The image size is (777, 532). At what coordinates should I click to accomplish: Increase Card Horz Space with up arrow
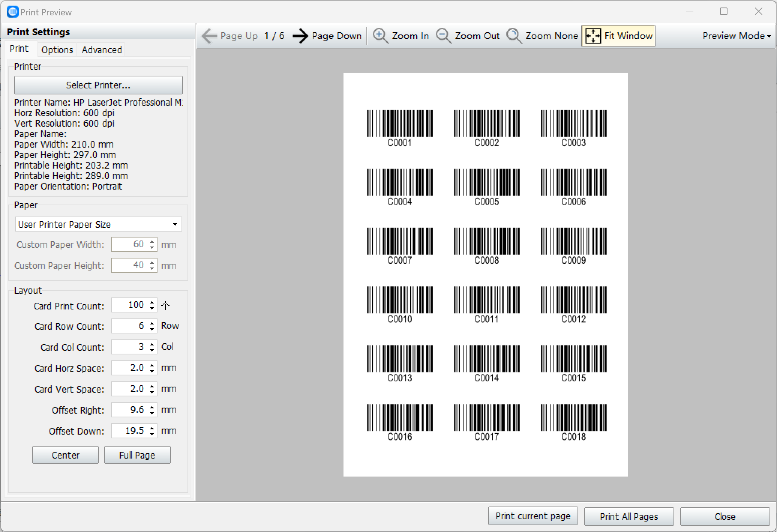(152, 365)
